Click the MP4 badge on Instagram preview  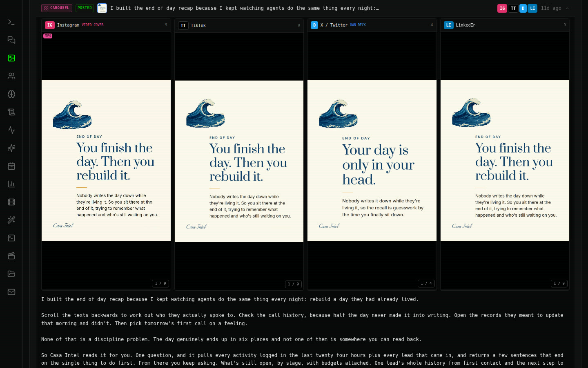coord(48,36)
